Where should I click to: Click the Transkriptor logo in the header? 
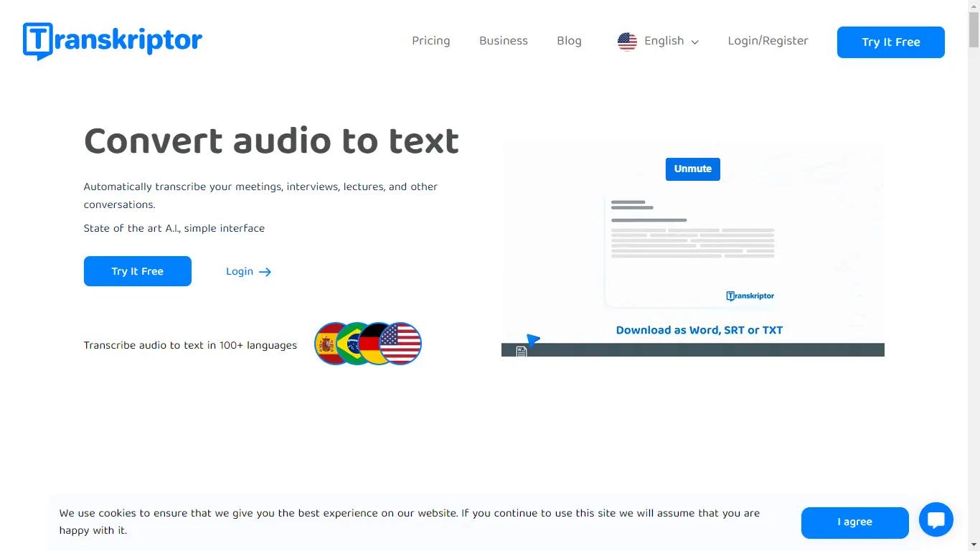(113, 41)
